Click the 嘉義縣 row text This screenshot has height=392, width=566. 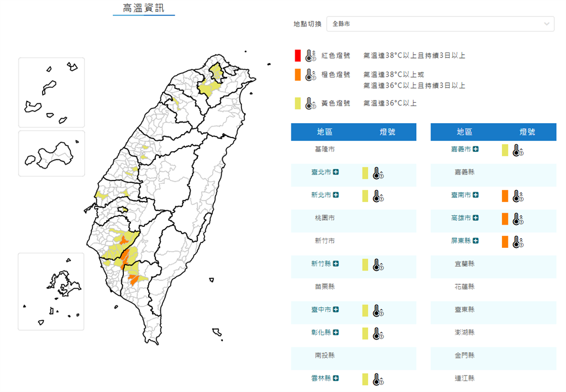(464, 172)
